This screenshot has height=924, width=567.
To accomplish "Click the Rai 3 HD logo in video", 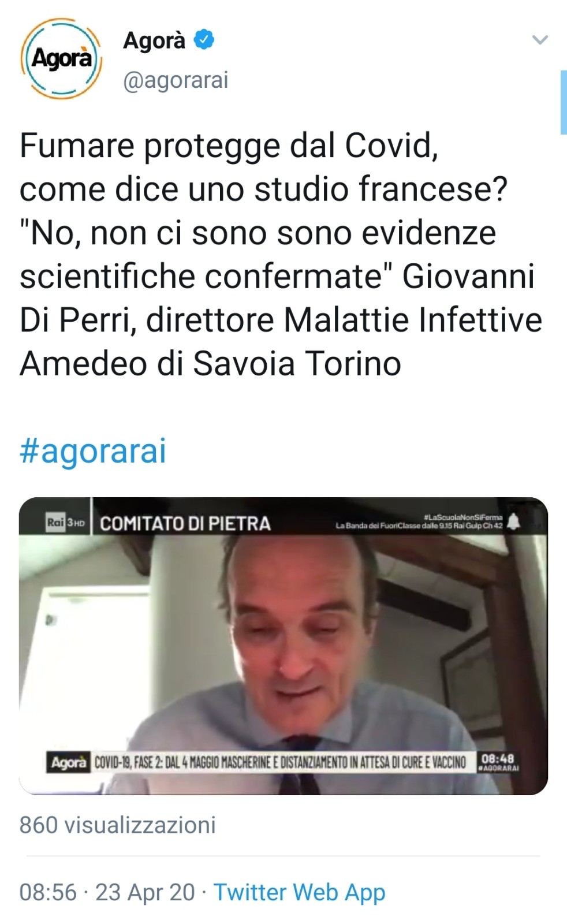I will (x=66, y=522).
